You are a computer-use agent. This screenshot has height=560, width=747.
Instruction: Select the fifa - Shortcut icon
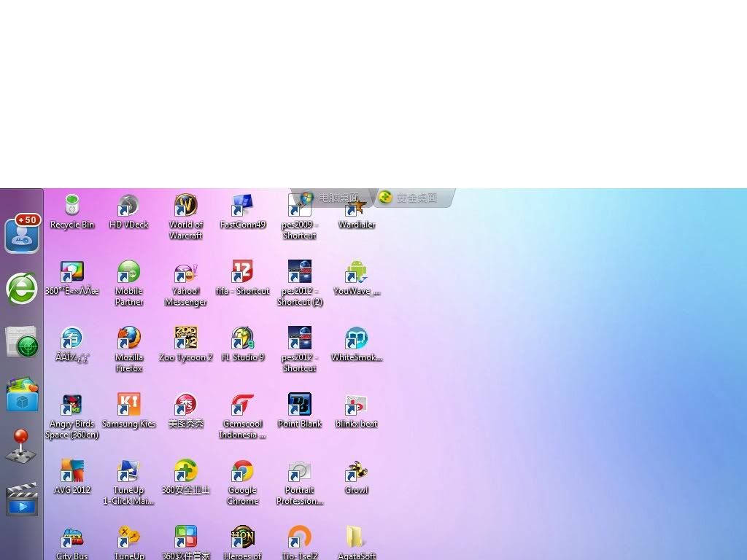click(242, 272)
